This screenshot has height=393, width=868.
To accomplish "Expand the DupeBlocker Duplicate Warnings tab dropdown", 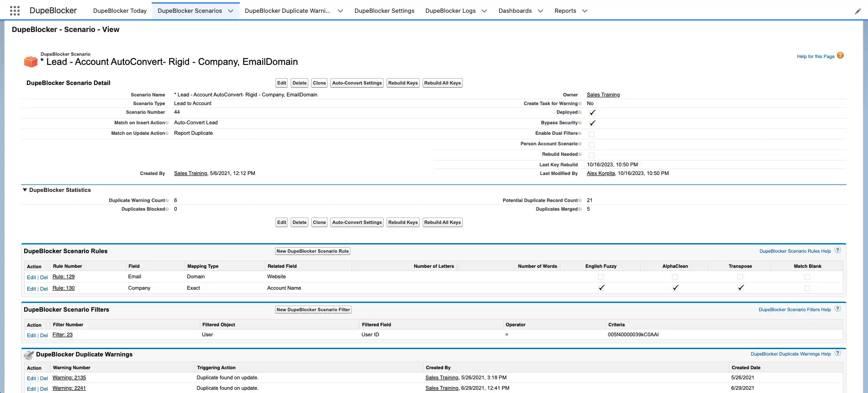I will pyautogui.click(x=340, y=11).
